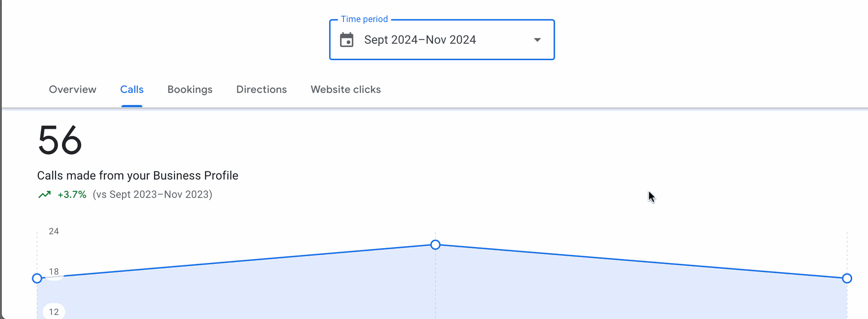The height and width of the screenshot is (319, 868).
Task: Click the 18 y-axis label
Action: [x=54, y=271]
